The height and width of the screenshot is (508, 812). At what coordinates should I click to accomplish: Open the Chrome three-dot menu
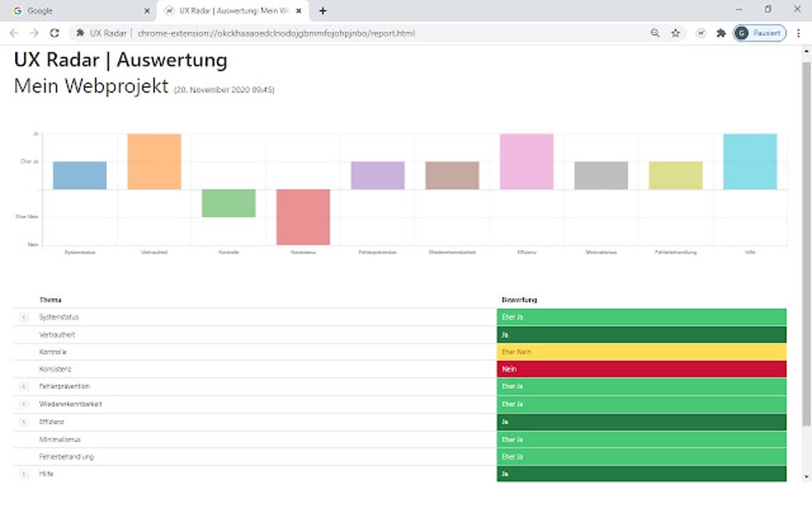pos(798,33)
